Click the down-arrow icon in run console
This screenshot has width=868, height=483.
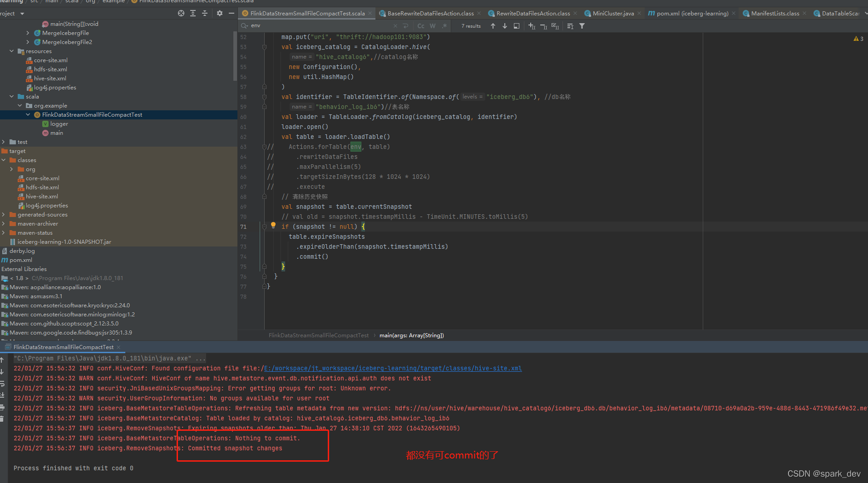coord(2,372)
